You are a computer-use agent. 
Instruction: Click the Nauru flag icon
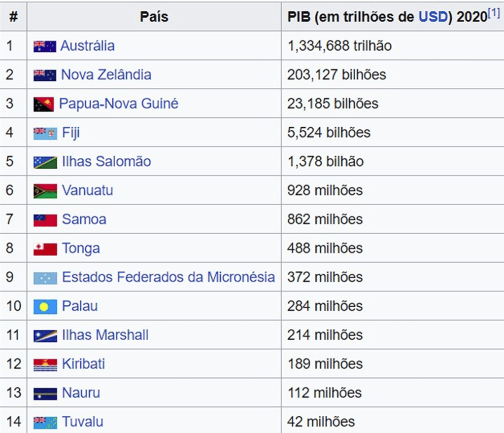(x=45, y=394)
